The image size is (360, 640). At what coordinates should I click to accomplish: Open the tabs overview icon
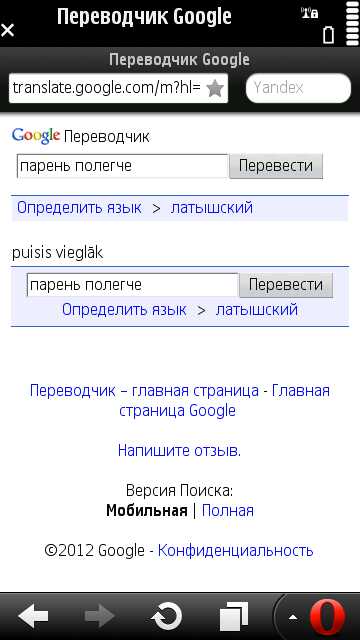click(234, 616)
